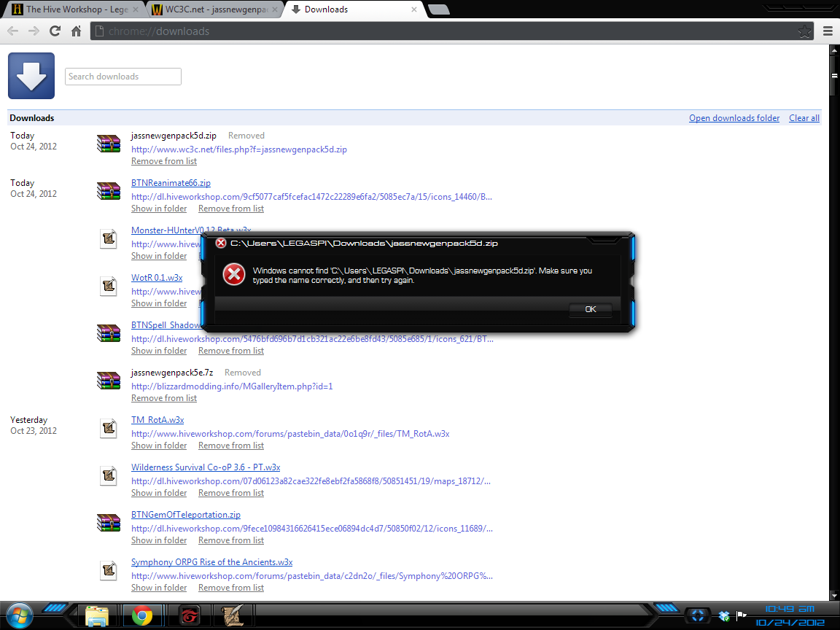Image resolution: width=840 pixels, height=630 pixels.
Task: Show TM_RotA.w3x in folder
Action: tap(159, 446)
